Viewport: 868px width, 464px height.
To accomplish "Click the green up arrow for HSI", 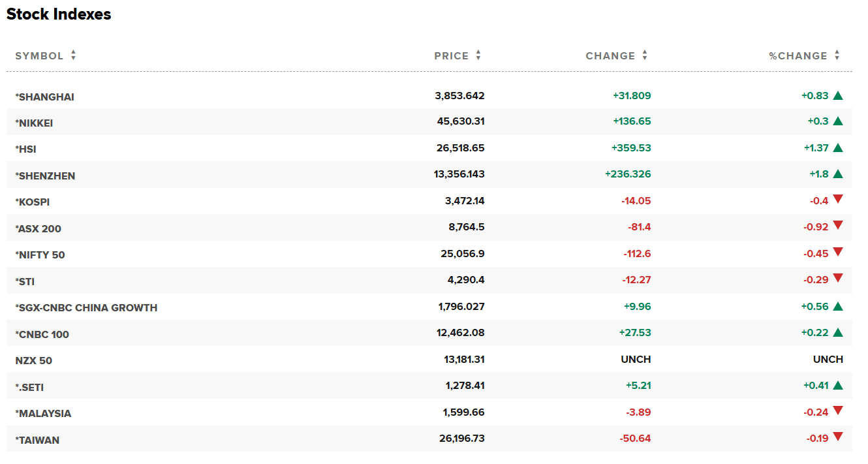I will 838,148.
